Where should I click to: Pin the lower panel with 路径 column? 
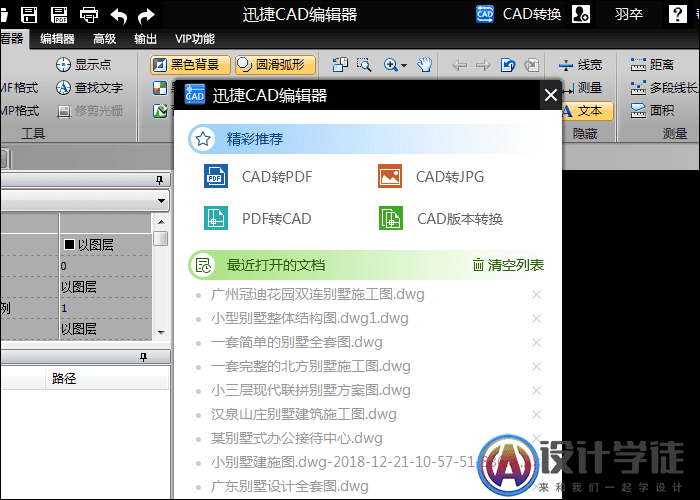143,357
